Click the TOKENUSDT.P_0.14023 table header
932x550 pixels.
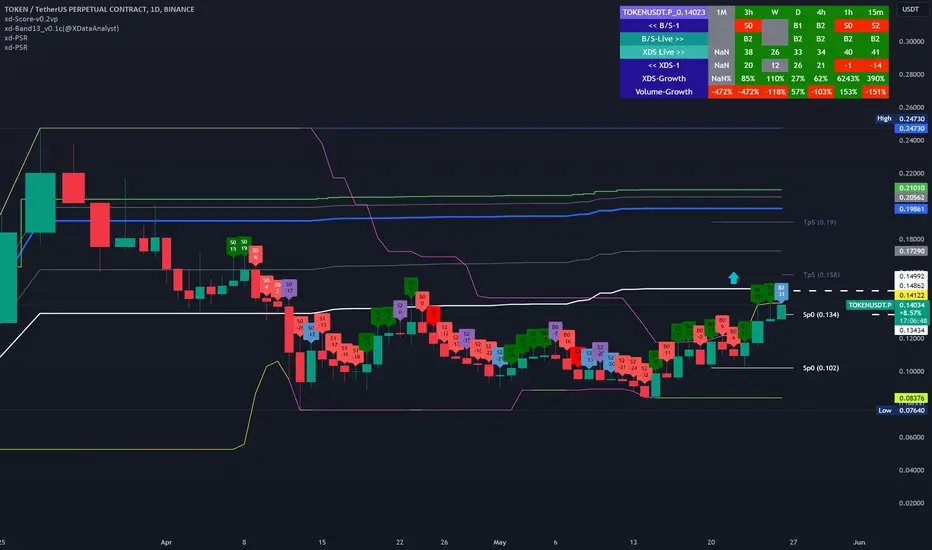(x=664, y=12)
